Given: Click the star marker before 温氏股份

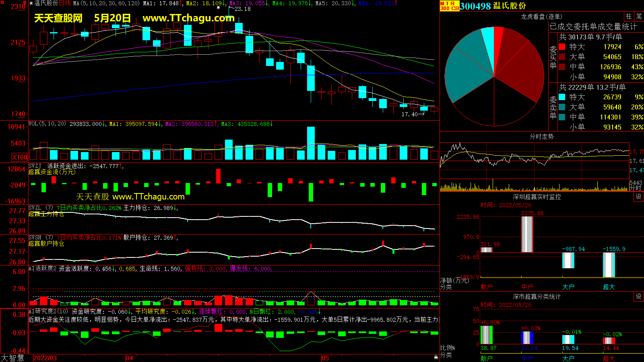Looking at the screenshot, I should pos(31,3).
